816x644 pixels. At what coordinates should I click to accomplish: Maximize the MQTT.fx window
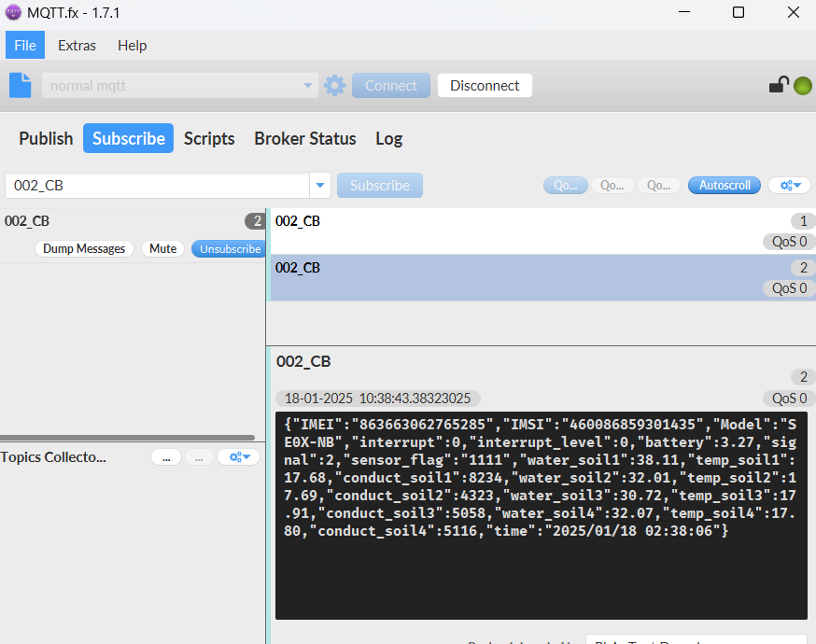tap(738, 12)
